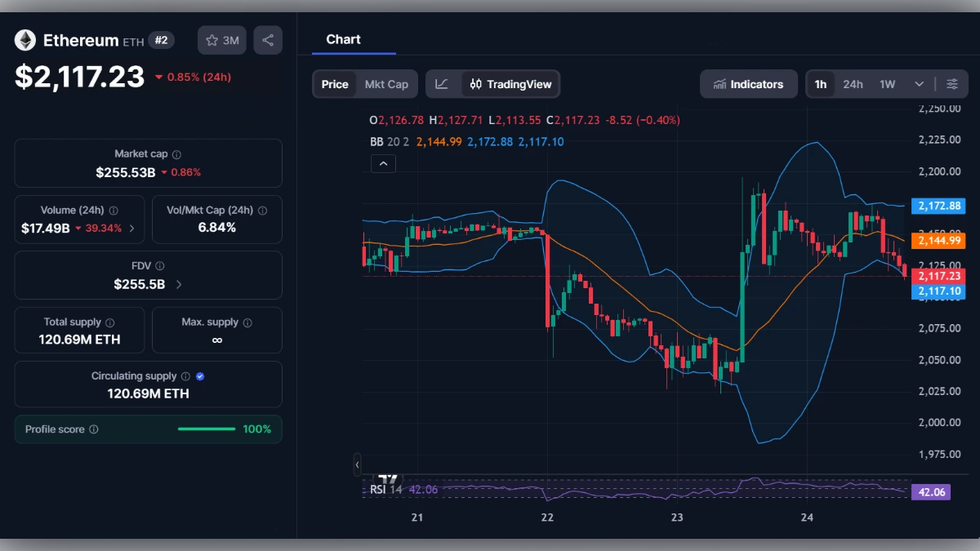
Task: Switch to line chart using line icon
Action: pos(442,83)
